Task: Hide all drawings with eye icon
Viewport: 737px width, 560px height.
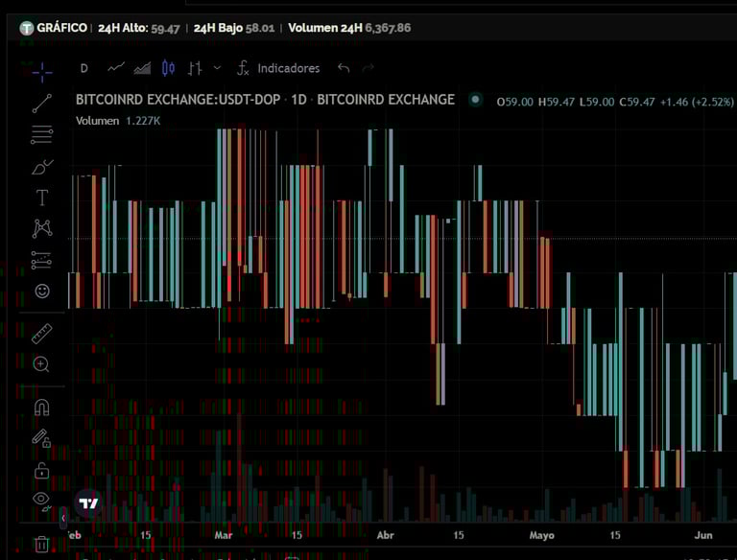Action: point(42,501)
